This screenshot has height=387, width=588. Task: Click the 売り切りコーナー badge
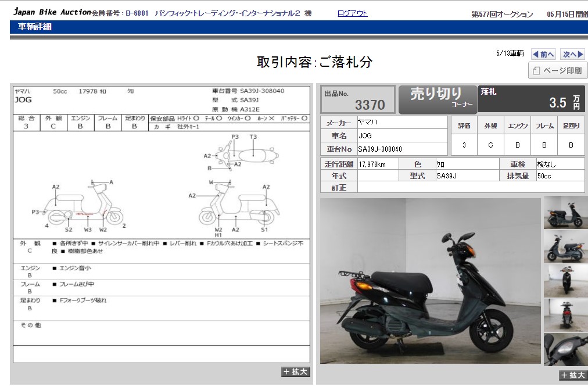[x=438, y=100]
